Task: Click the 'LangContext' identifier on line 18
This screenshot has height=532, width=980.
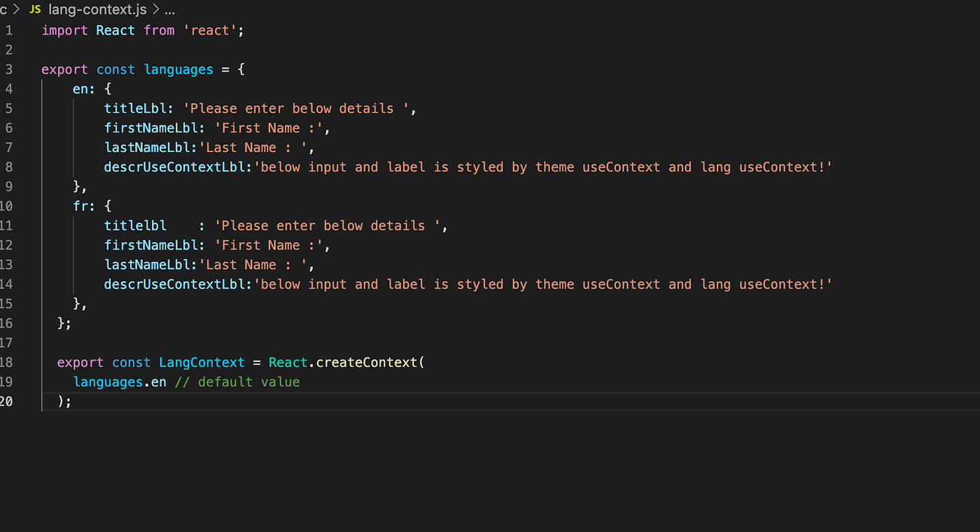Action: point(202,362)
